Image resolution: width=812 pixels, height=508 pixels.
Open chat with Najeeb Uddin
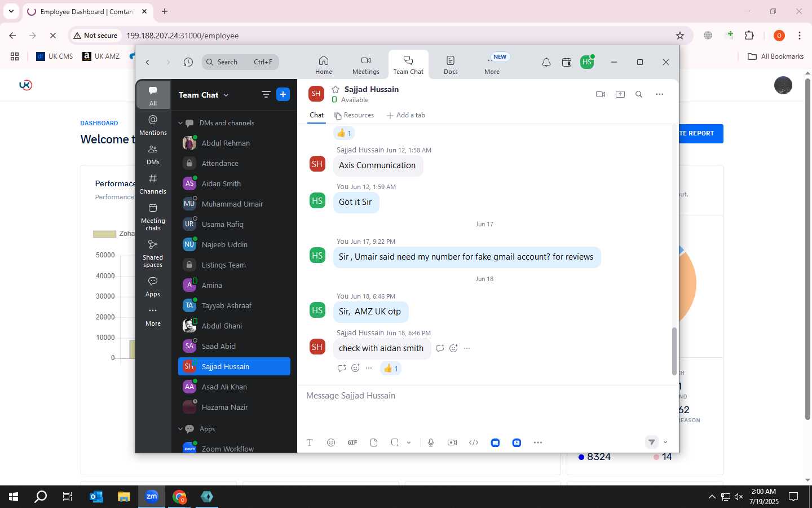(234, 244)
